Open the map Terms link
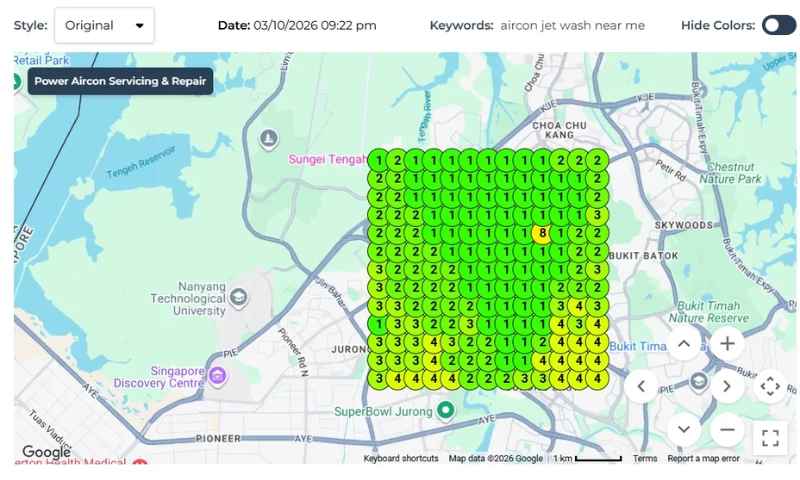Image resolution: width=800 pixels, height=480 pixels. coord(645,458)
